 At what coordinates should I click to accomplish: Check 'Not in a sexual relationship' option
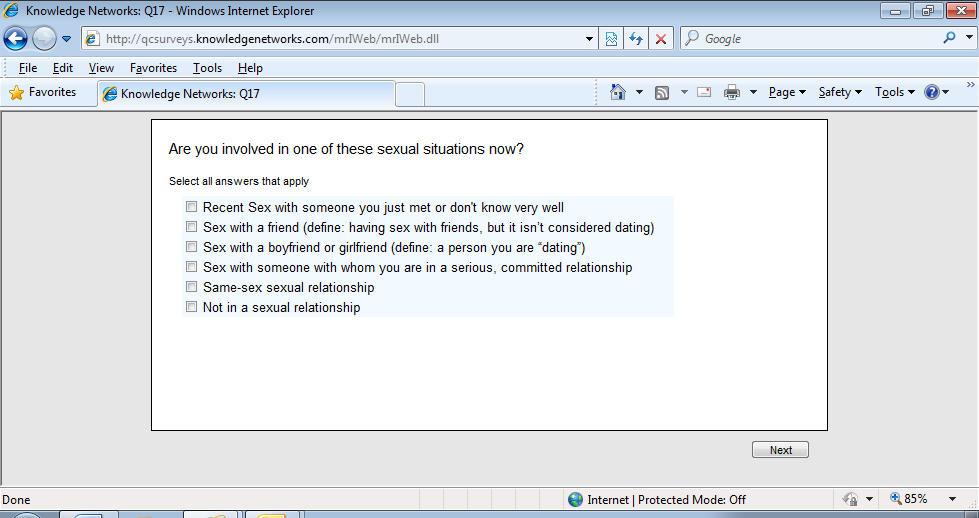192,306
